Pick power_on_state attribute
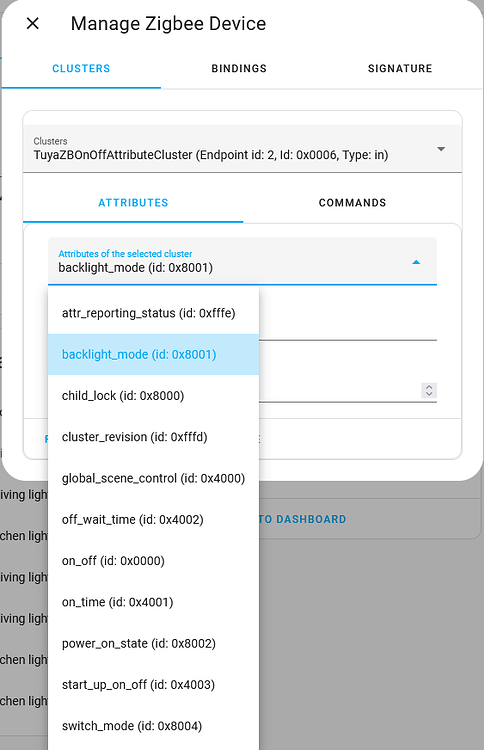484x750 pixels. click(x=153, y=643)
